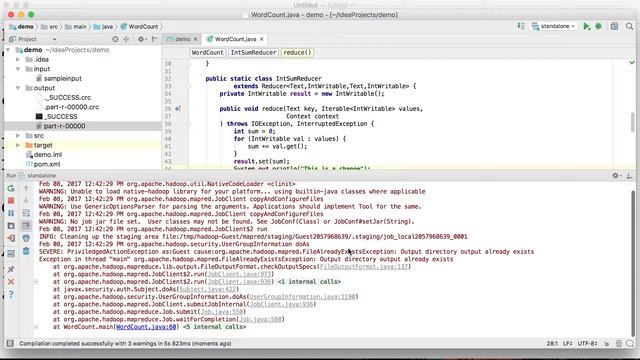The image size is (640, 360).
Task: Click the Make Project icon in toolbar
Action: (521, 26)
